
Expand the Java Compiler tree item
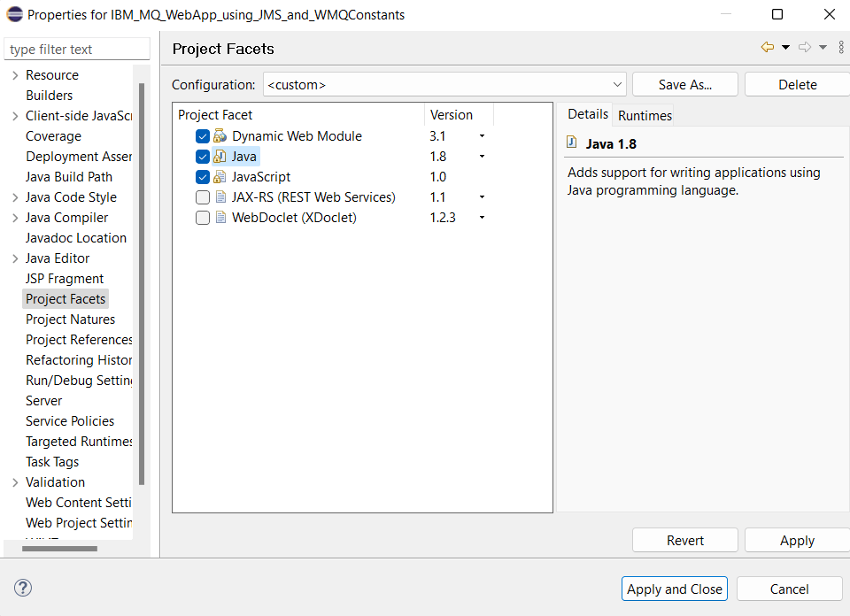[x=14, y=217]
